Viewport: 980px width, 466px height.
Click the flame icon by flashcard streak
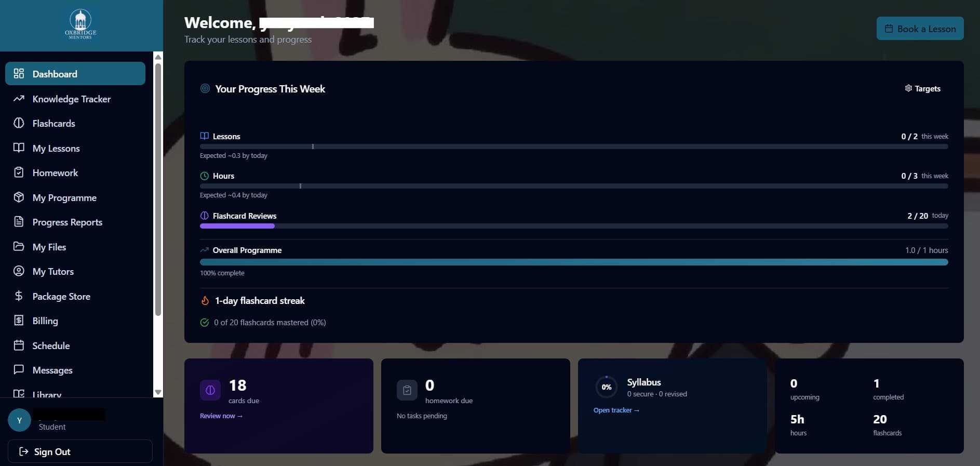click(x=205, y=301)
